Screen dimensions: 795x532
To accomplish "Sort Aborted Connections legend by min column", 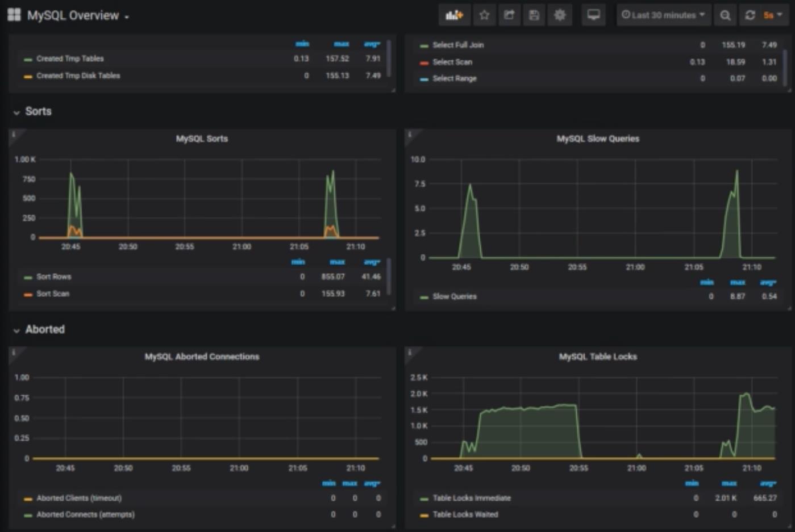I will pyautogui.click(x=328, y=483).
